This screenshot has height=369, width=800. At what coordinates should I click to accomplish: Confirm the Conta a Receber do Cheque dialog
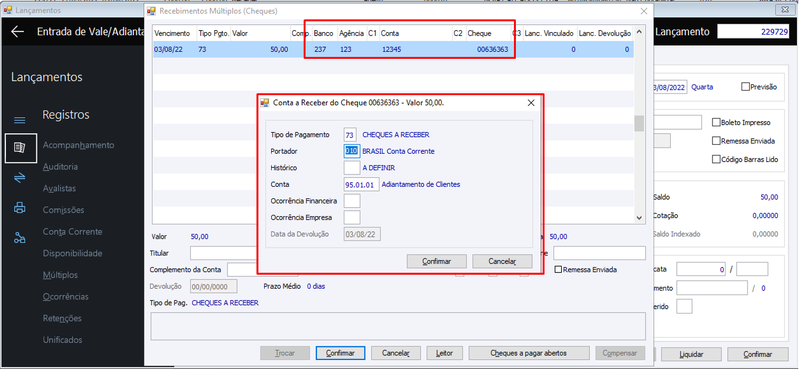click(437, 261)
